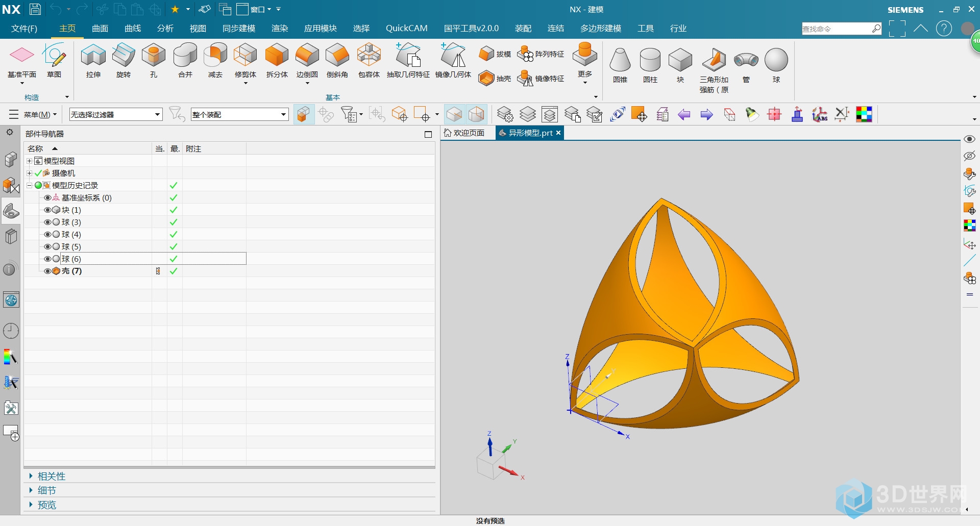The image size is (980, 526).
Task: Open the 无选择过滤器 dropdown
Action: coord(116,114)
